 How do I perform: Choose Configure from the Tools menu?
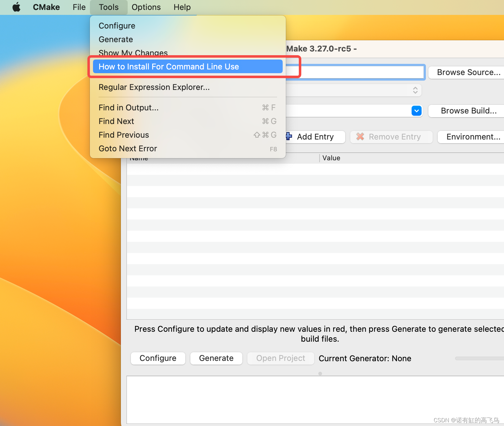(188, 26)
